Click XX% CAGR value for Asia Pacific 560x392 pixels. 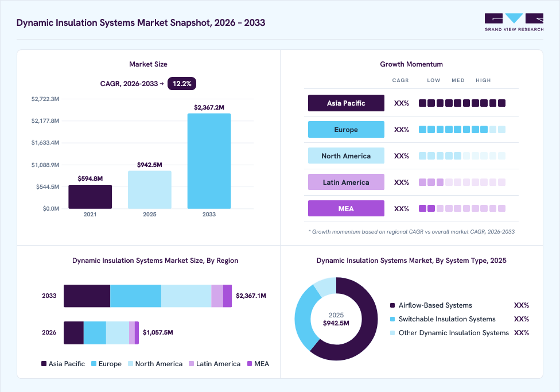(402, 103)
